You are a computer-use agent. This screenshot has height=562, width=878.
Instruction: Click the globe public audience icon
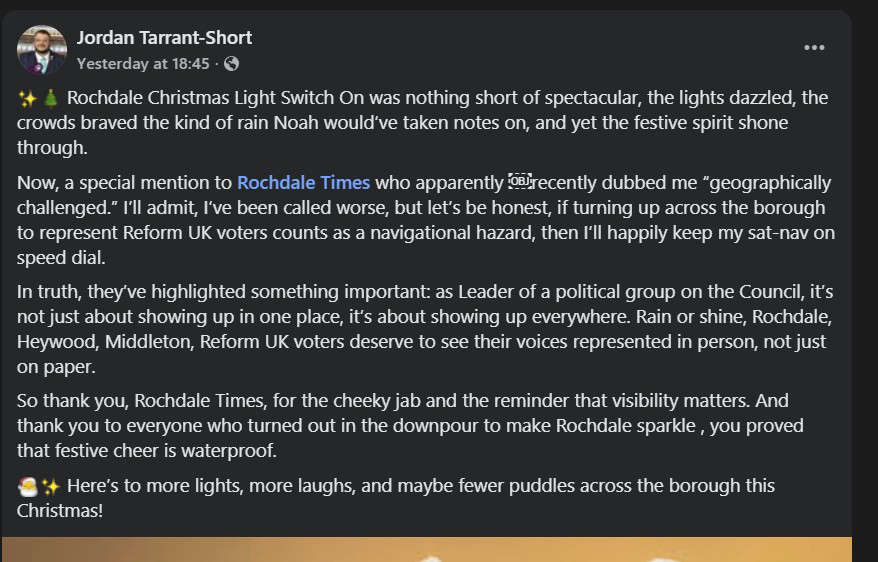[232, 63]
